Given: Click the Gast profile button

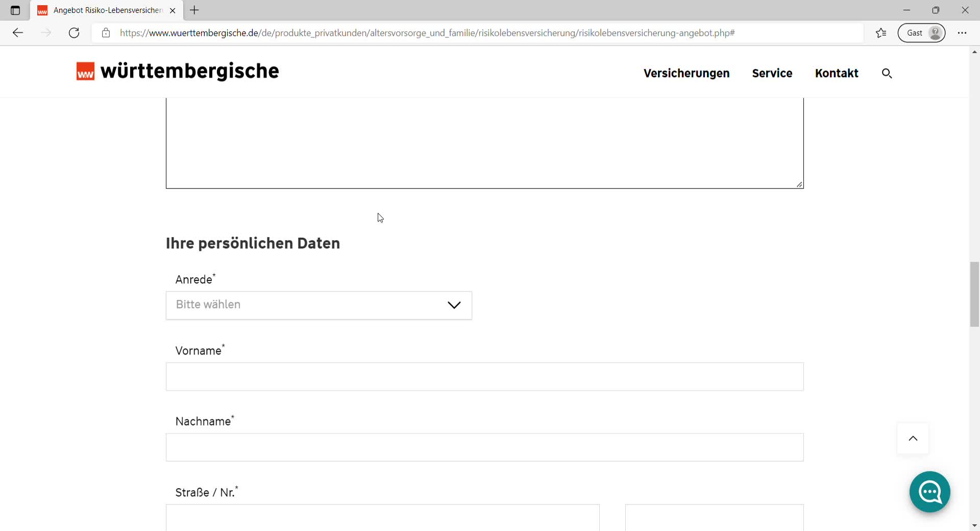Looking at the screenshot, I should [921, 33].
